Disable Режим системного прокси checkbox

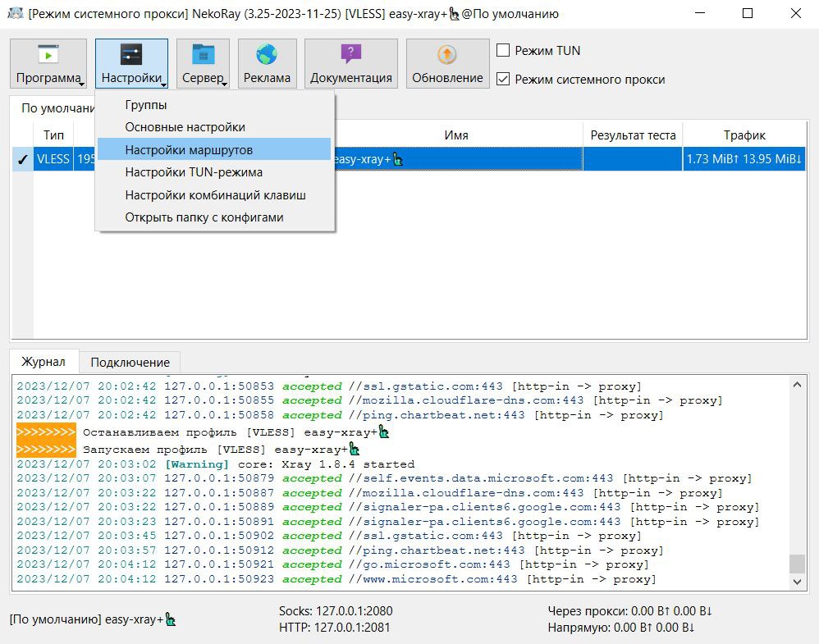(x=504, y=80)
